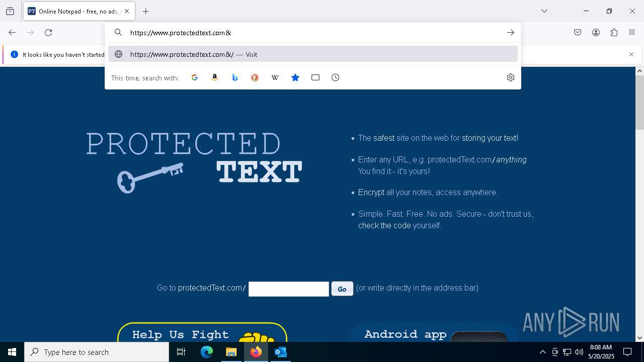Select the Online Notepad tab
Viewport: 644px width, 362px height.
point(79,11)
